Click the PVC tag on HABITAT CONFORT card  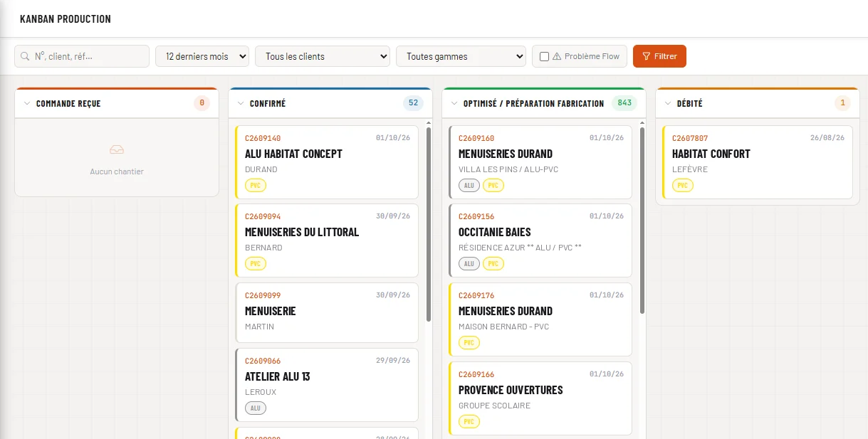[x=683, y=186]
